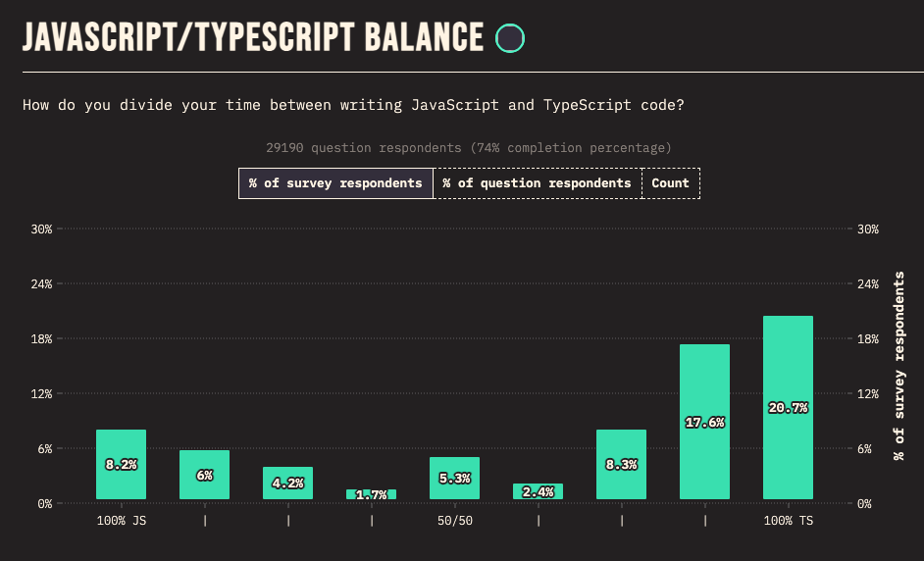Click the 100% JS bar showing 8.2%
The width and height of the screenshot is (924, 561).
pos(121,464)
